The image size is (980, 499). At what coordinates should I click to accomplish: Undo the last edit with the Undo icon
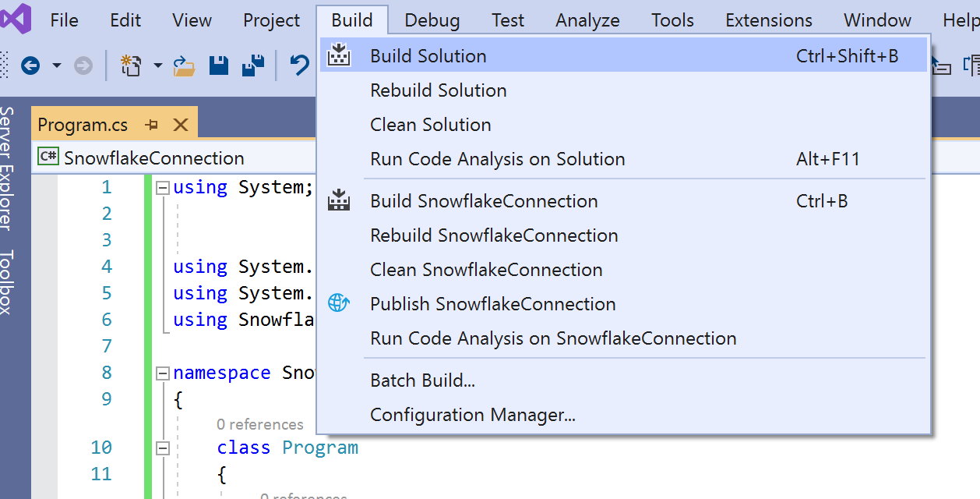(x=298, y=65)
